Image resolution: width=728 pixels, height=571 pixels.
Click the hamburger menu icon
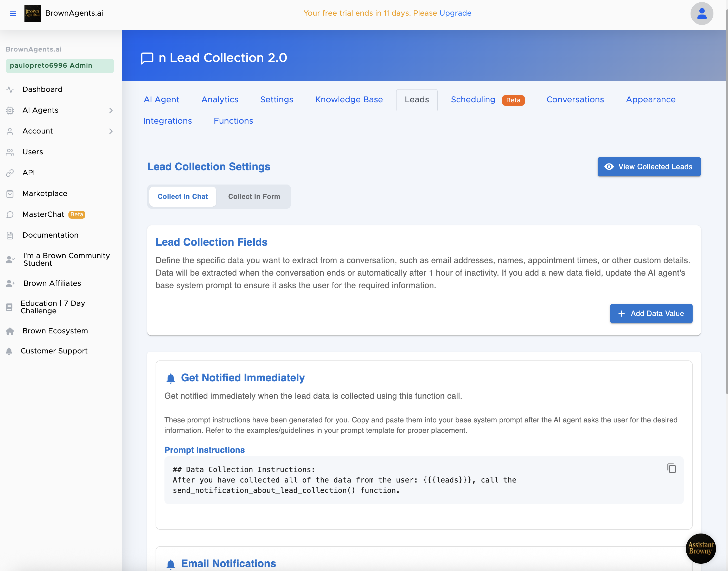13,13
